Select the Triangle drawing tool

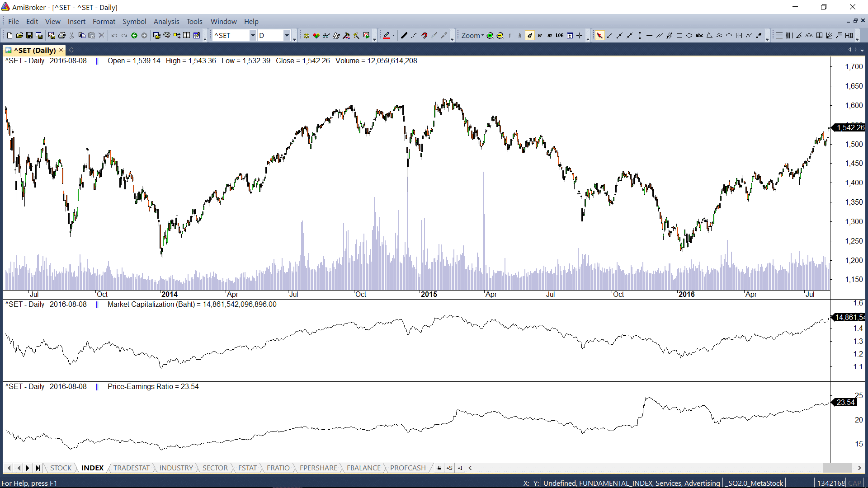[x=709, y=35]
